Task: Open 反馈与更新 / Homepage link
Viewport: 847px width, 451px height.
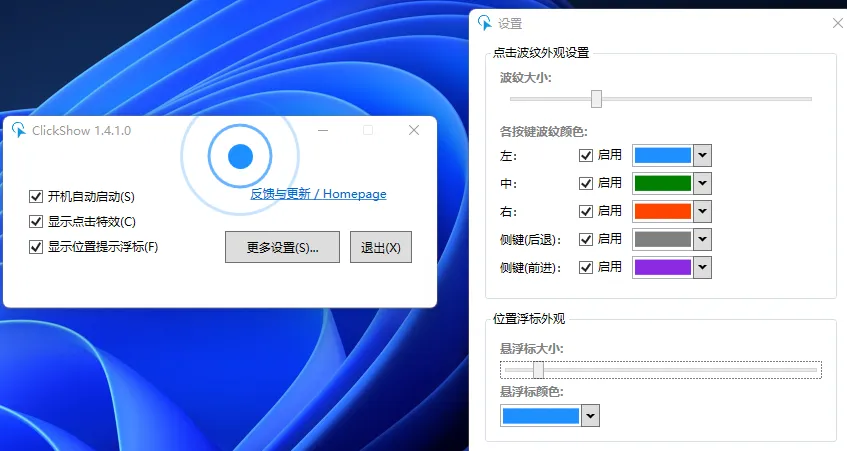Action: 318,194
